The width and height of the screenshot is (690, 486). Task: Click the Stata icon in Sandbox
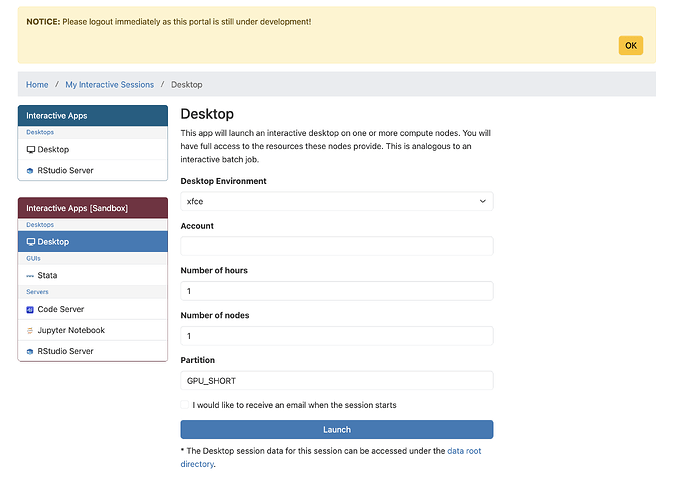tap(30, 276)
